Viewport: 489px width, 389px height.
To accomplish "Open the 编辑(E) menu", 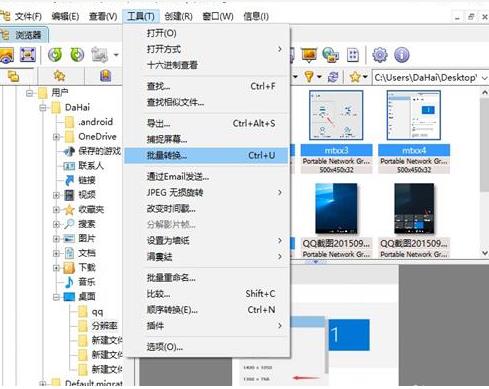I will click(x=65, y=16).
